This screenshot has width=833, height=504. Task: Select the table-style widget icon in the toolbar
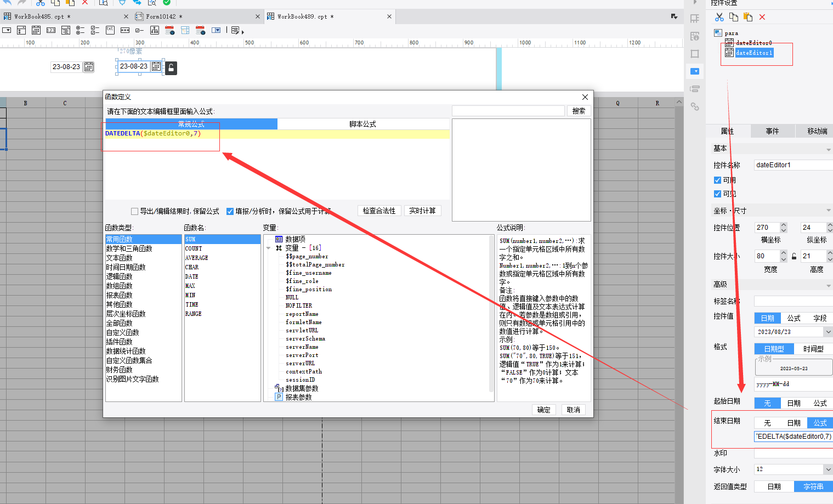click(x=185, y=30)
